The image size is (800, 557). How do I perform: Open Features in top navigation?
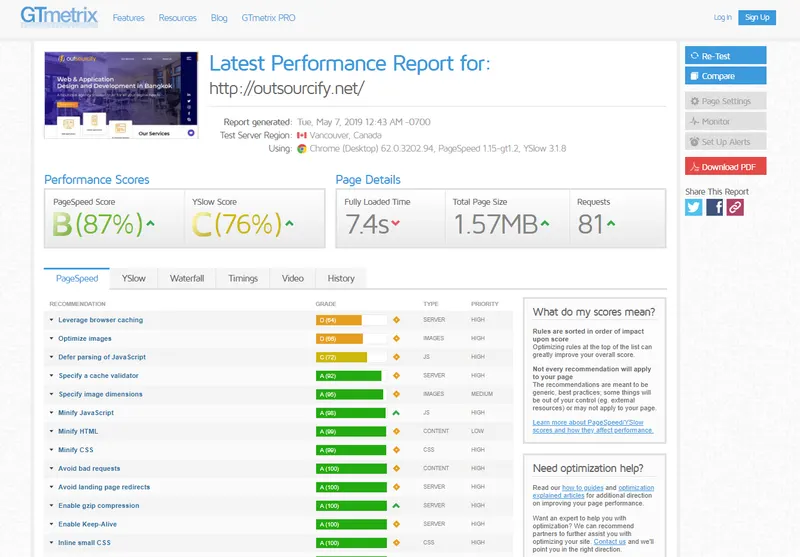coord(129,18)
